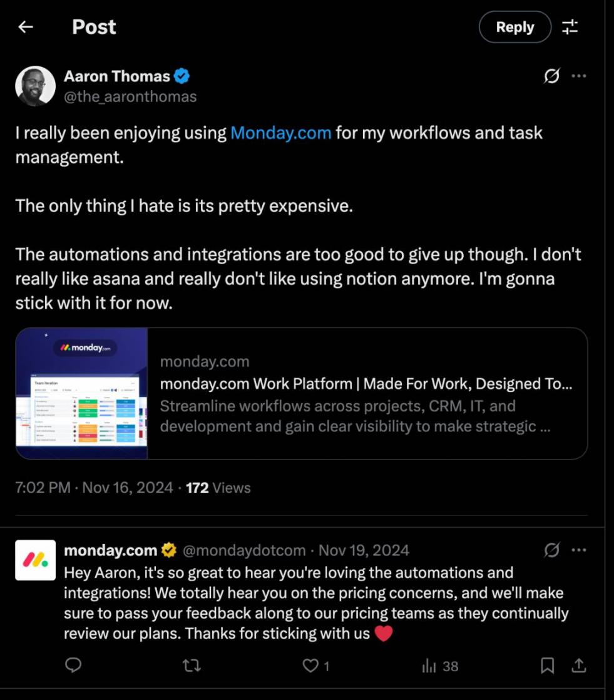
Task: Click the monday.com card preview image
Action: (x=81, y=393)
